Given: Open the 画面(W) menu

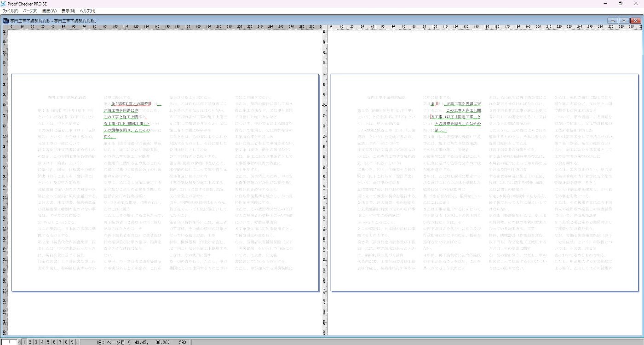Looking at the screenshot, I should click(50, 11).
